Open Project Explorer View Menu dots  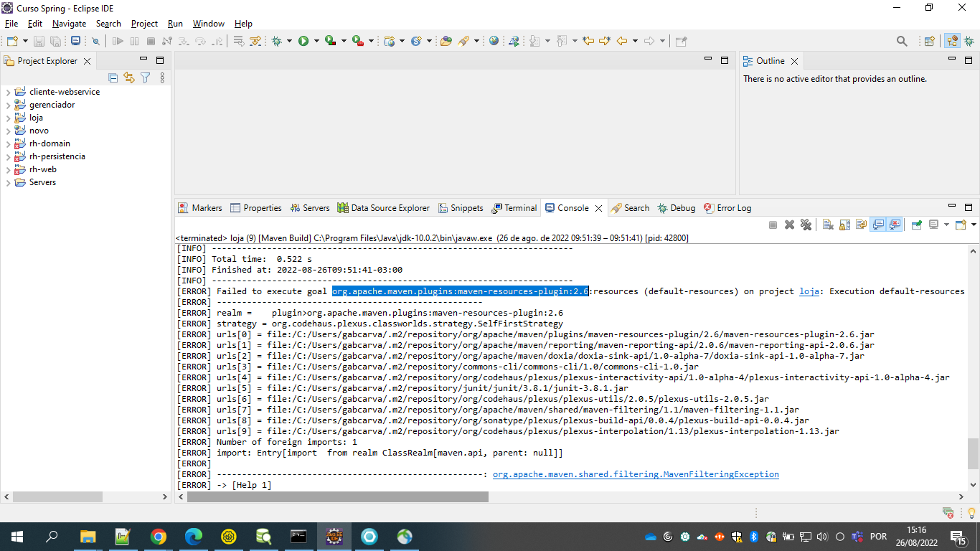click(x=162, y=77)
